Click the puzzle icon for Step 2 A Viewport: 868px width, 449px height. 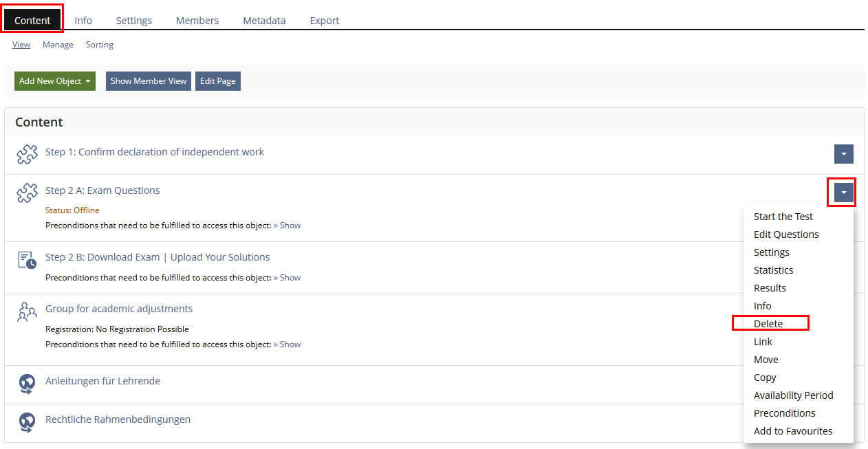[27, 193]
